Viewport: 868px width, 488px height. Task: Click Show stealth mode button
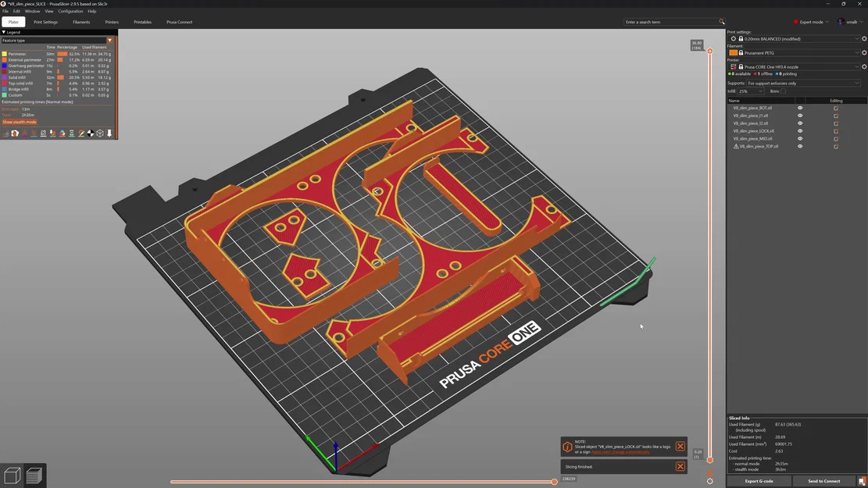(20, 122)
